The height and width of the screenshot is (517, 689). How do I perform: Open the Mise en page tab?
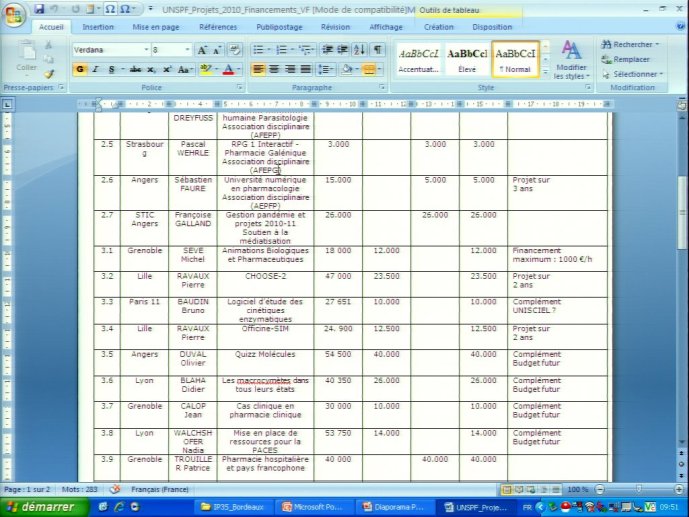click(x=156, y=27)
